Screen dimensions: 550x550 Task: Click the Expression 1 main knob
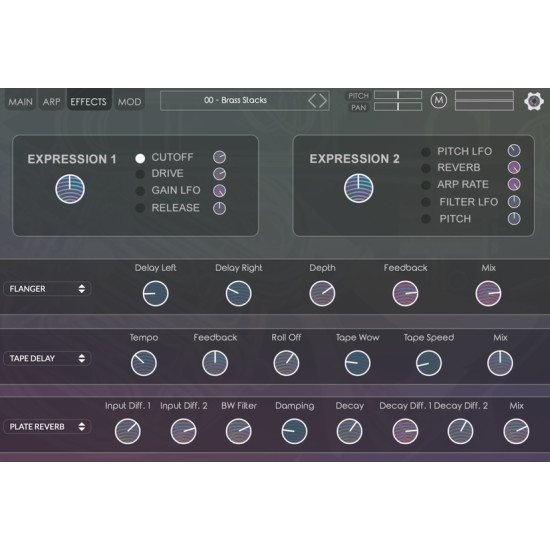[x=70, y=189]
